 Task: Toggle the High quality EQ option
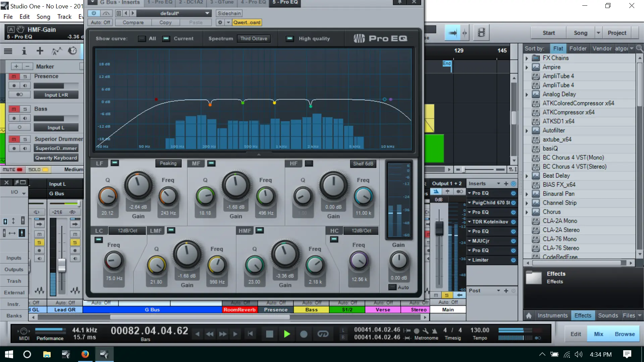click(x=289, y=39)
